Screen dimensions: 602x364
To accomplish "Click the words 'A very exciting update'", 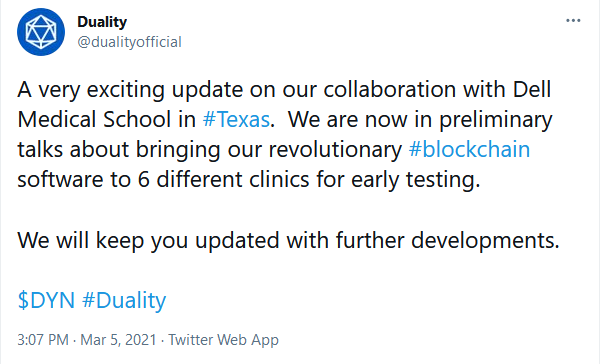I will [130, 90].
